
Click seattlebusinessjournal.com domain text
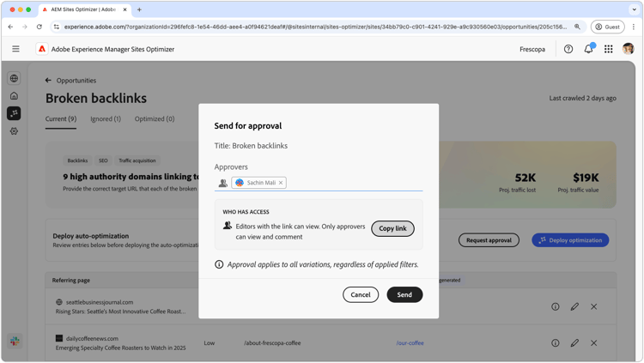click(100, 302)
